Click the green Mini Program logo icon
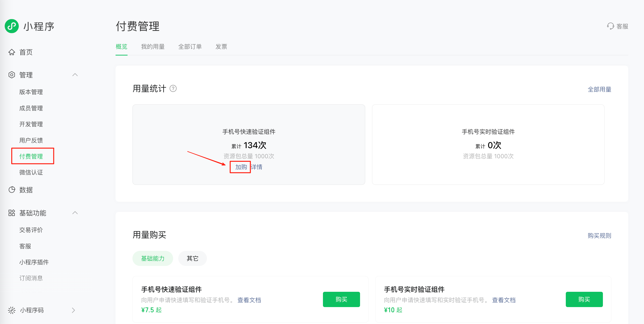Viewport: 644px width, 324px height. tap(12, 26)
